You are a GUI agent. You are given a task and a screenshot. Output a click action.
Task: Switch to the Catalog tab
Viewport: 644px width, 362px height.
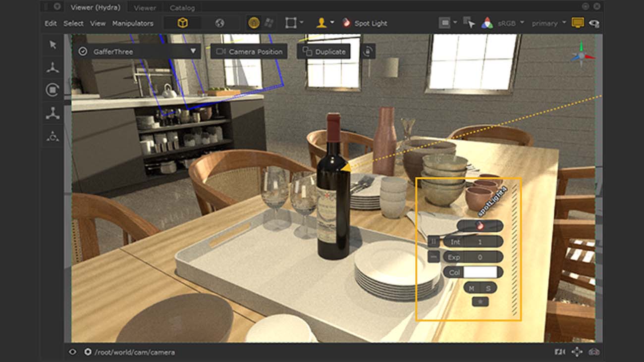[x=182, y=8]
